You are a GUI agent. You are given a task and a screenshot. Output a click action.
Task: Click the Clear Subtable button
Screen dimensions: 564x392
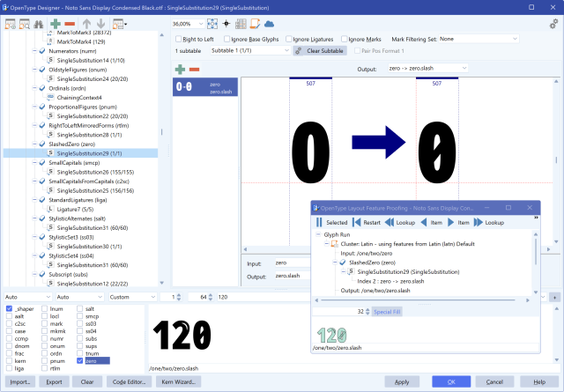tap(320, 51)
